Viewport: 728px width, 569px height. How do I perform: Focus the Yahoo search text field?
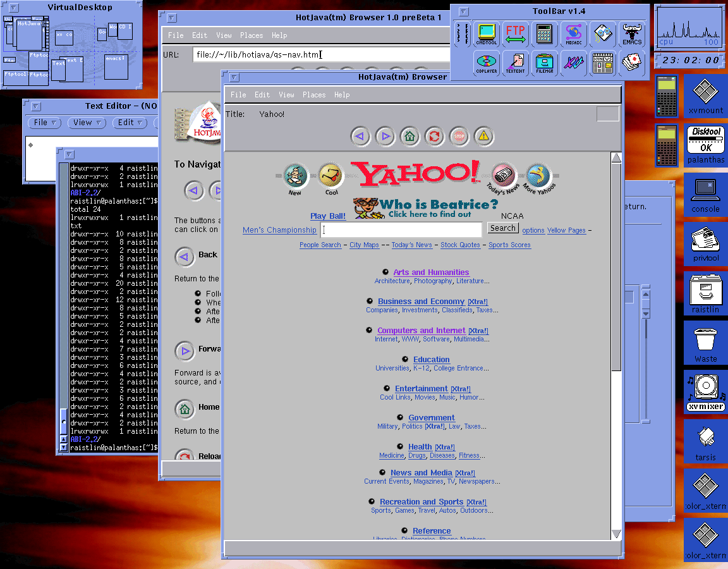[401, 229]
